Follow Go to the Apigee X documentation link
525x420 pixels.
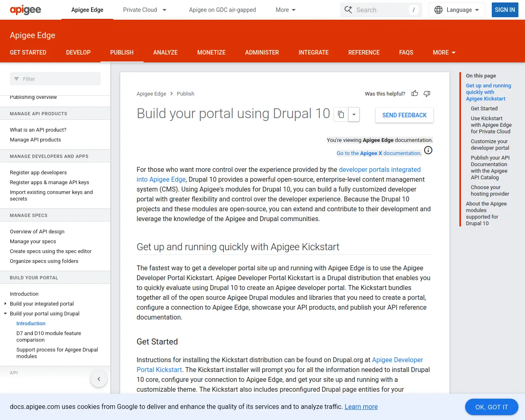pos(379,153)
